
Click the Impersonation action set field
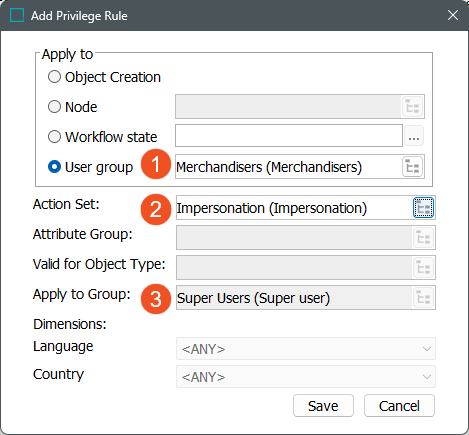click(x=294, y=208)
